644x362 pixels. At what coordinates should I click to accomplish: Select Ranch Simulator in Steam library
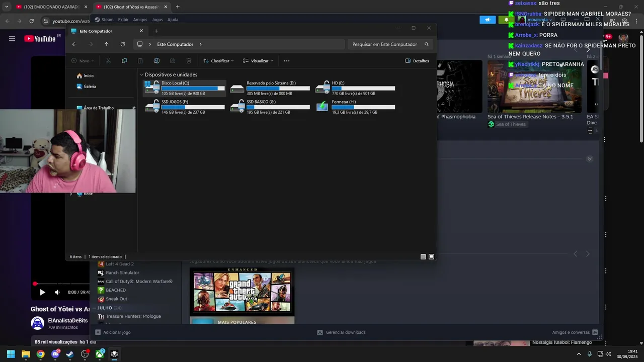pyautogui.click(x=122, y=273)
